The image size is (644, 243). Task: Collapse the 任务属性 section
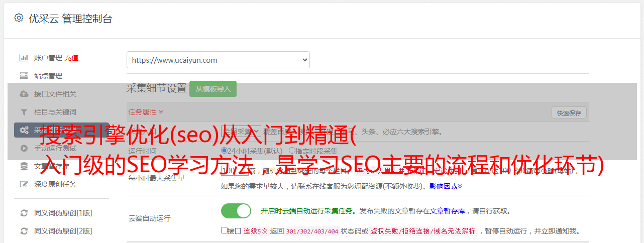(146, 111)
